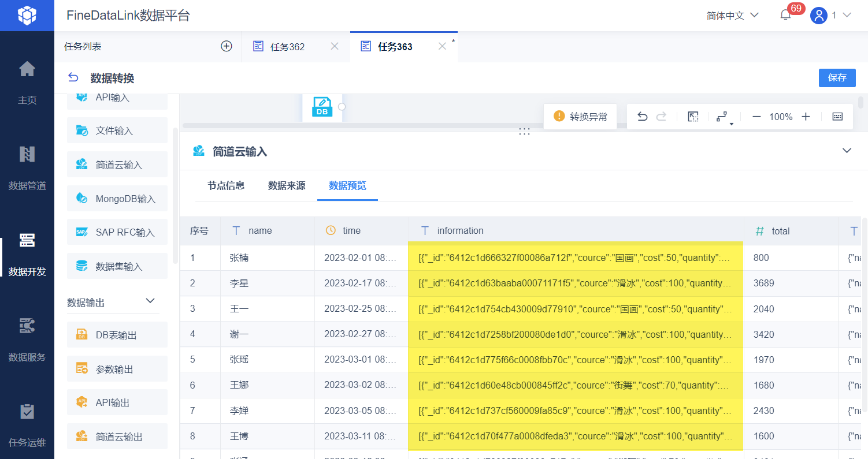This screenshot has height=459, width=868.
Task: Select the API输出 operator
Action: click(117, 402)
